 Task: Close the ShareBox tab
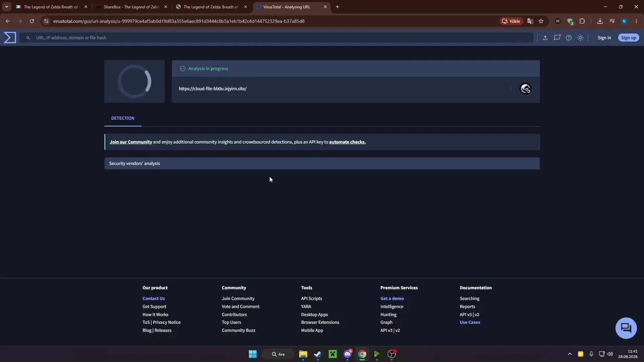pyautogui.click(x=166, y=7)
